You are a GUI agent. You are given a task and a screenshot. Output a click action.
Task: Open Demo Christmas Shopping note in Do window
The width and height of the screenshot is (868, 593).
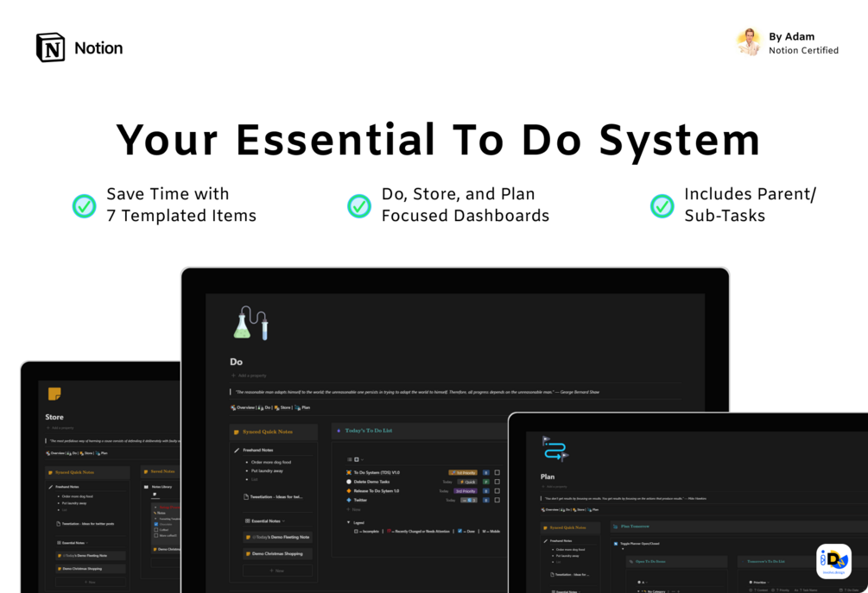click(277, 553)
